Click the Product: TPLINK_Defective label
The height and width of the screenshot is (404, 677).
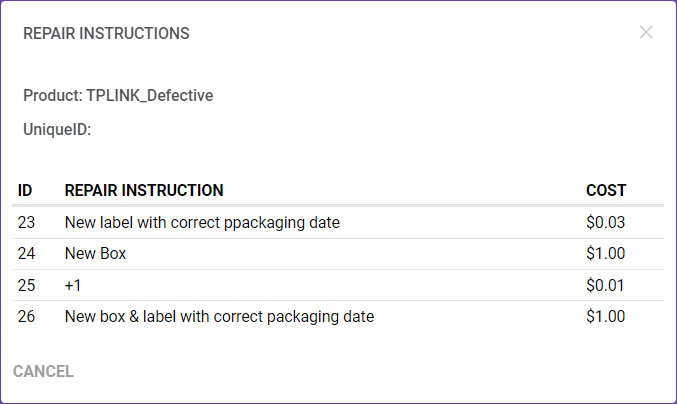[x=118, y=96]
